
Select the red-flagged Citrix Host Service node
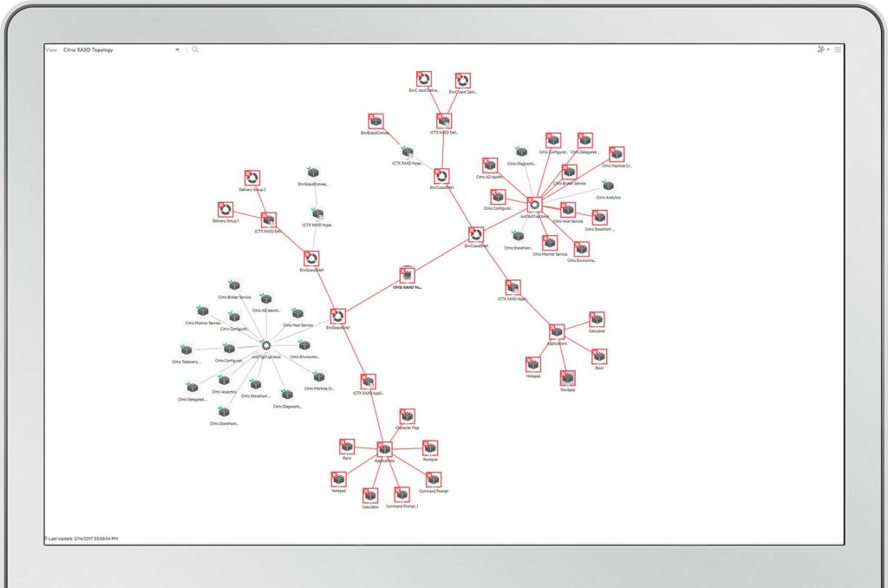(x=567, y=210)
